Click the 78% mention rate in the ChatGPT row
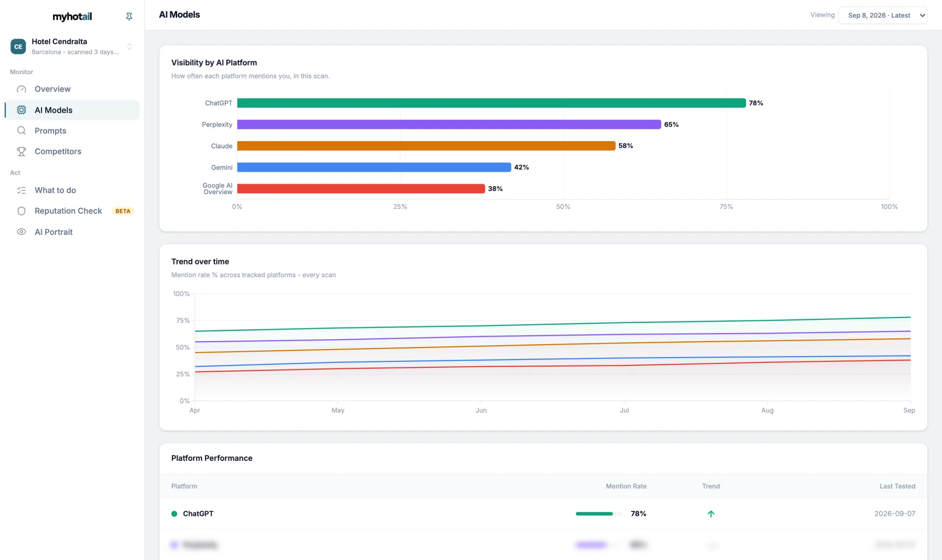 pyautogui.click(x=638, y=514)
